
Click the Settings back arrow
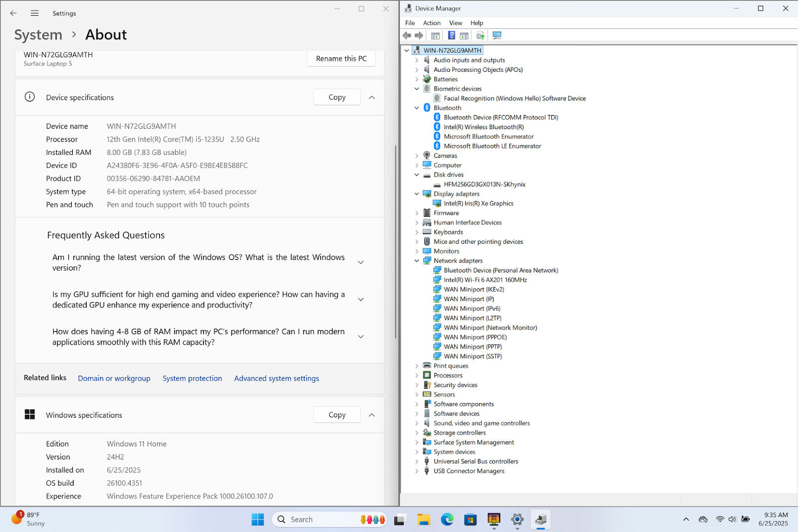pyautogui.click(x=13, y=13)
